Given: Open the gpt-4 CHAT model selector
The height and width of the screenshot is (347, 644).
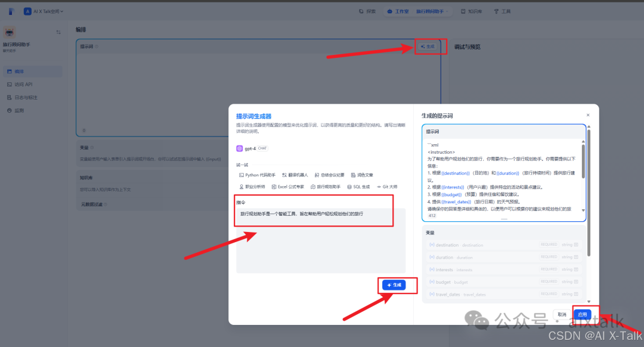Looking at the screenshot, I should coord(252,148).
